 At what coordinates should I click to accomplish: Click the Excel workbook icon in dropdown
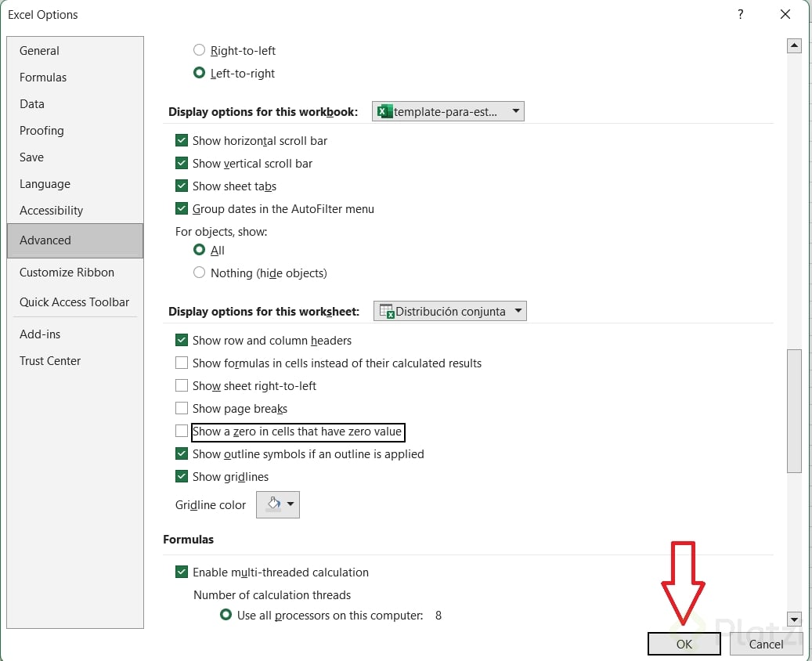pyautogui.click(x=384, y=111)
